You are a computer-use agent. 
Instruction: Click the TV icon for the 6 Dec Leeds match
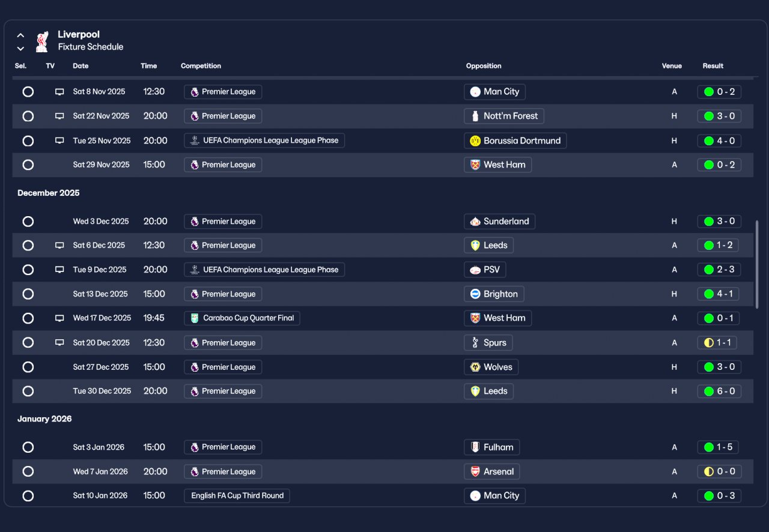59,245
